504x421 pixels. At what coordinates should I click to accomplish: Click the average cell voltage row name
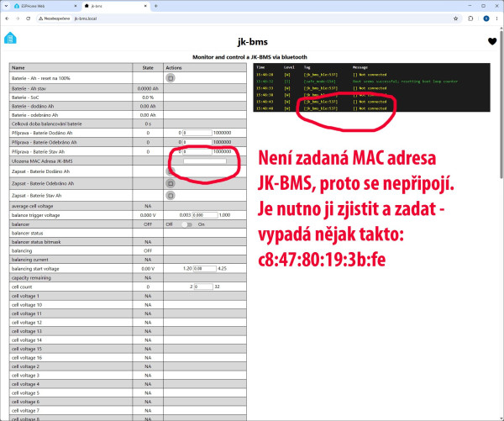(x=32, y=206)
